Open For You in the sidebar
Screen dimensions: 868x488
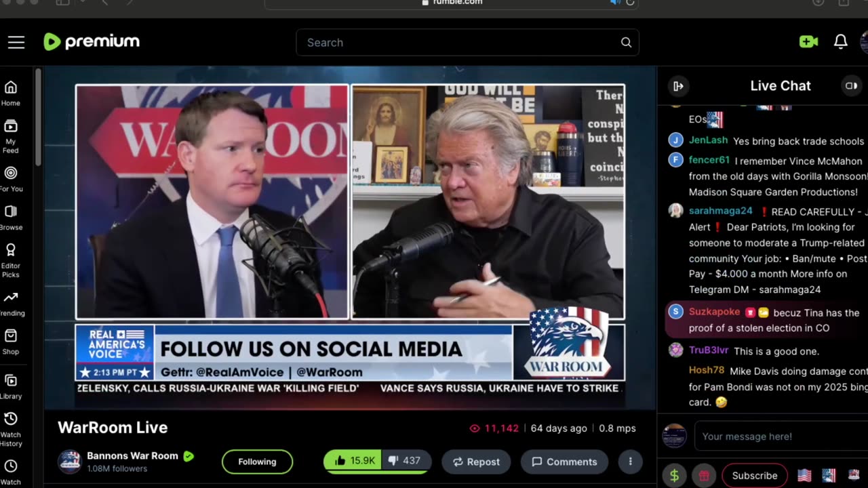[x=11, y=180]
